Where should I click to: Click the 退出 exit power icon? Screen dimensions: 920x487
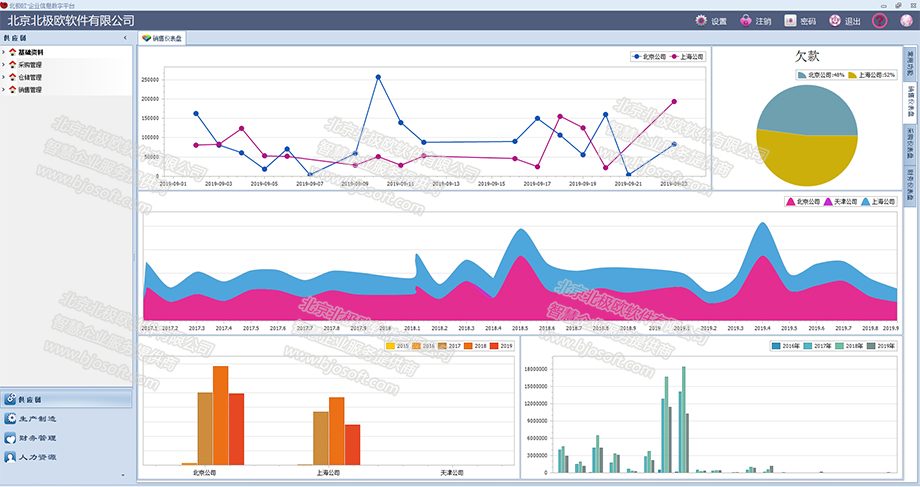(835, 21)
